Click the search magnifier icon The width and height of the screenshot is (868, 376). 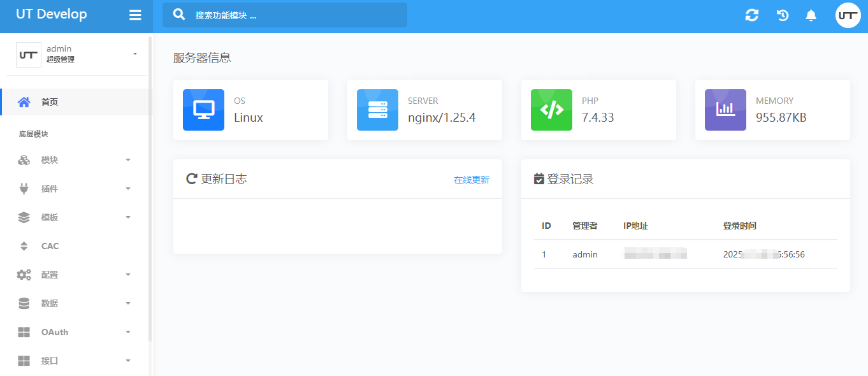click(x=180, y=15)
